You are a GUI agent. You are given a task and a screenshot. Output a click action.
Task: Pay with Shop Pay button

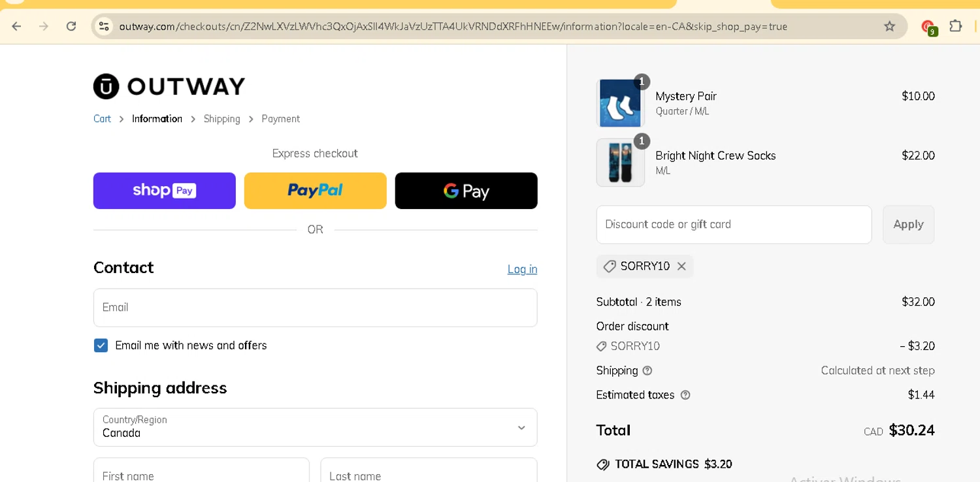(165, 191)
